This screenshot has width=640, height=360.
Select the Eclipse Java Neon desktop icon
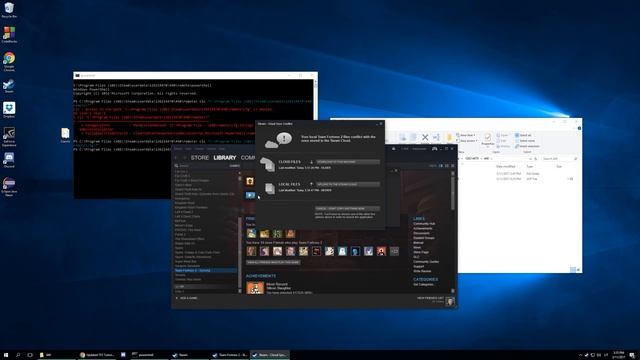click(x=9, y=187)
